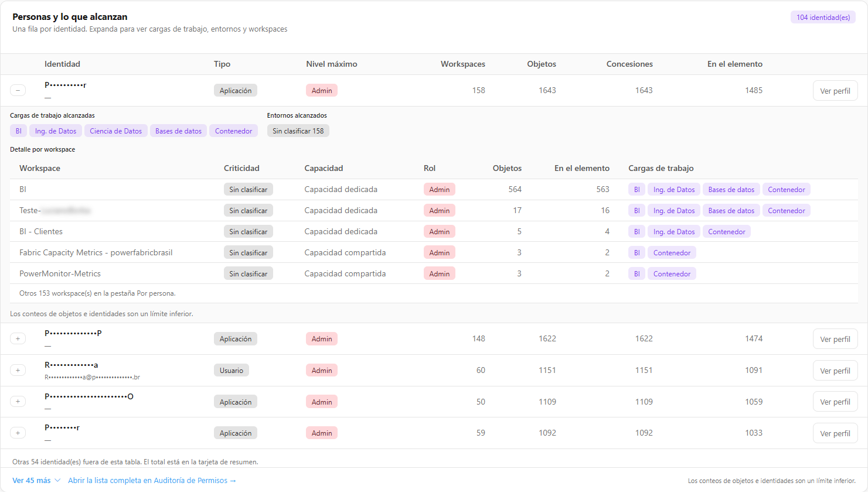This screenshot has width=868, height=493.
Task: Click Ing. de Datos chip in Teste- row
Action: pyautogui.click(x=674, y=211)
